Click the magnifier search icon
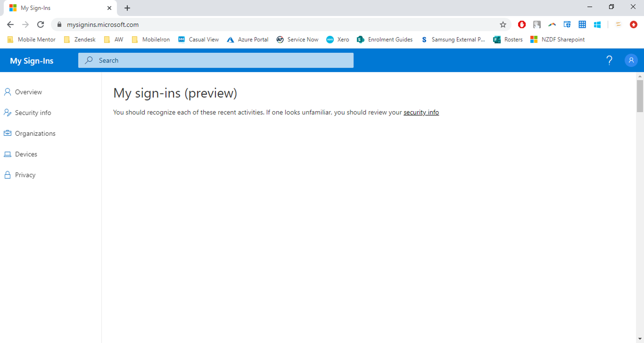644x343 pixels. click(x=89, y=60)
